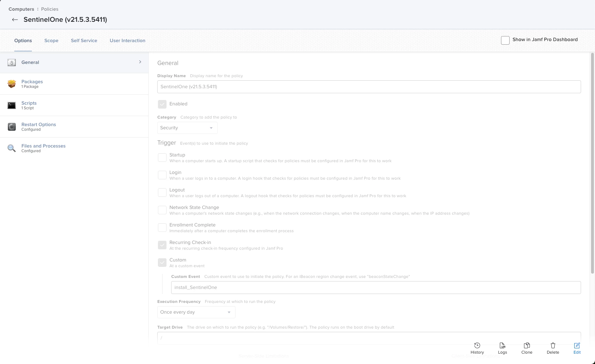595x364 pixels.
Task: Go to Computers breadcrumb
Action: (x=21, y=9)
